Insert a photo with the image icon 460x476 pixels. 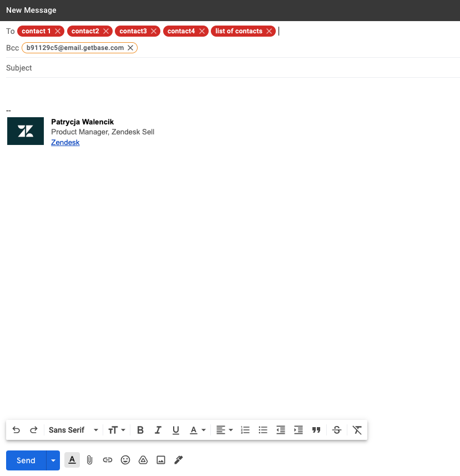point(161,460)
